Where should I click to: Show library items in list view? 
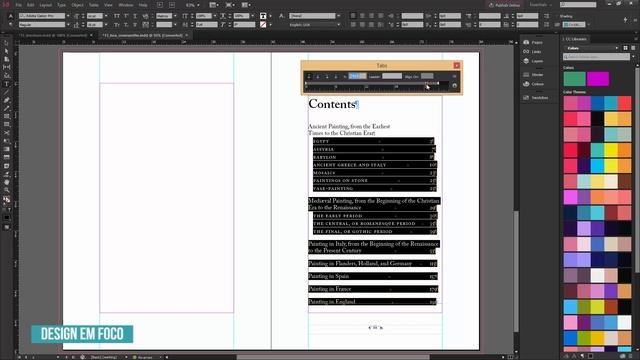pos(633,48)
